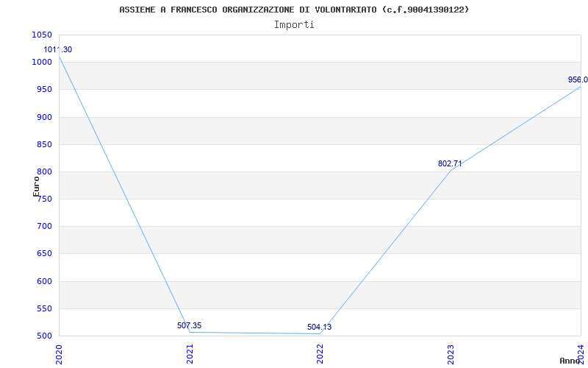Click the 550 y-axis tick label
Screen dimensions: 588x368
click(44, 308)
